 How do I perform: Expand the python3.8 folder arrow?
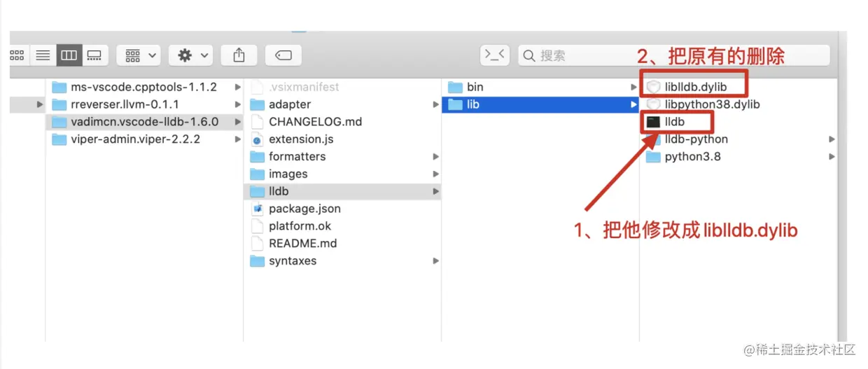[x=832, y=157]
